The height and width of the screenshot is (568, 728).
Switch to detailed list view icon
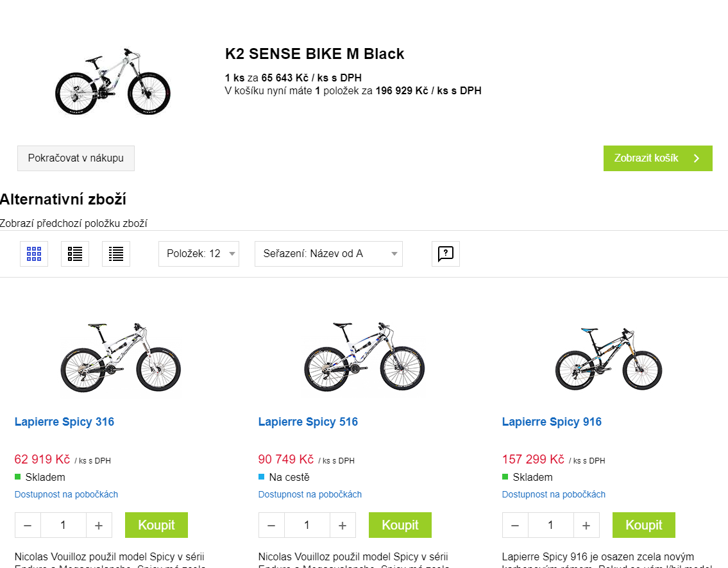click(x=75, y=254)
